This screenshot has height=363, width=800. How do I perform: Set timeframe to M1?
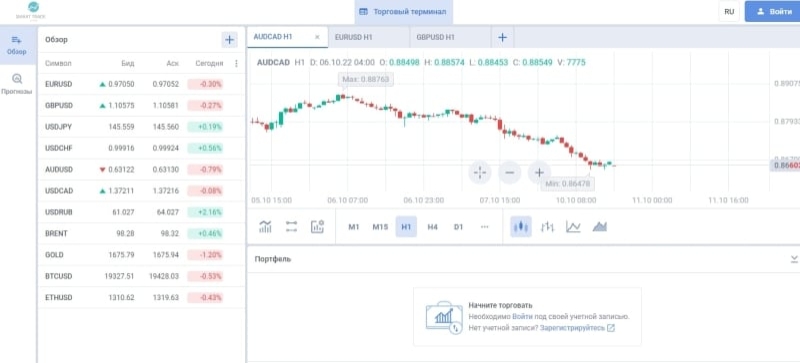[354, 227]
